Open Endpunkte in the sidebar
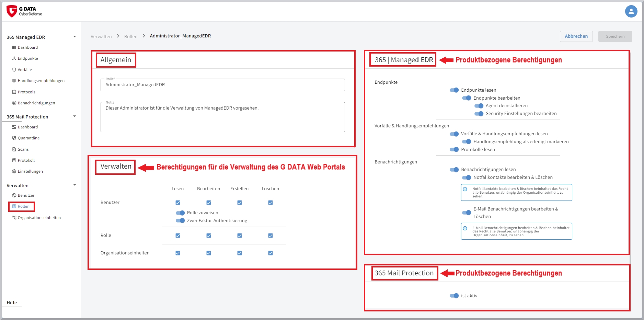644x320 pixels. 28,58
